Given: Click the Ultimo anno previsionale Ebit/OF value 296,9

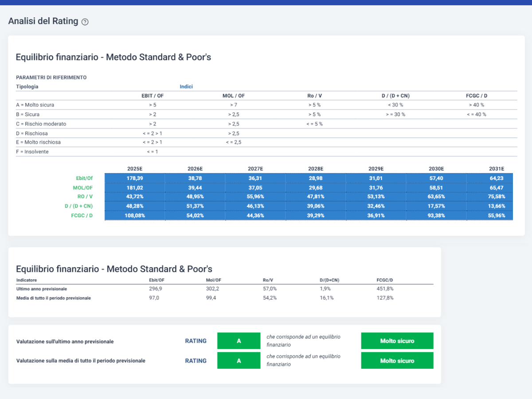Looking at the screenshot, I should (x=156, y=289).
